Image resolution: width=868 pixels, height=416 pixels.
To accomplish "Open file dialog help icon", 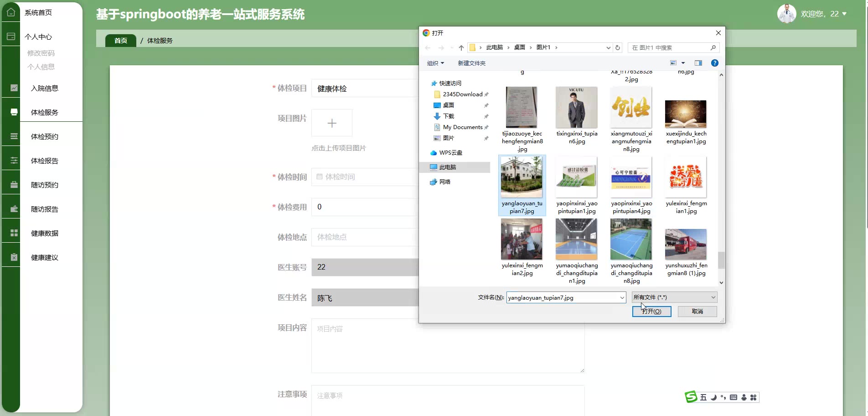I will pos(714,63).
